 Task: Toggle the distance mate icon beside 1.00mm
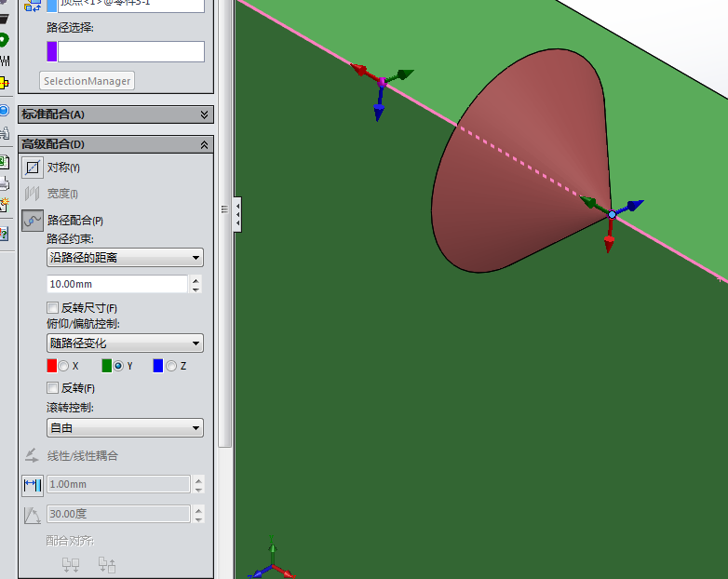tap(33, 485)
